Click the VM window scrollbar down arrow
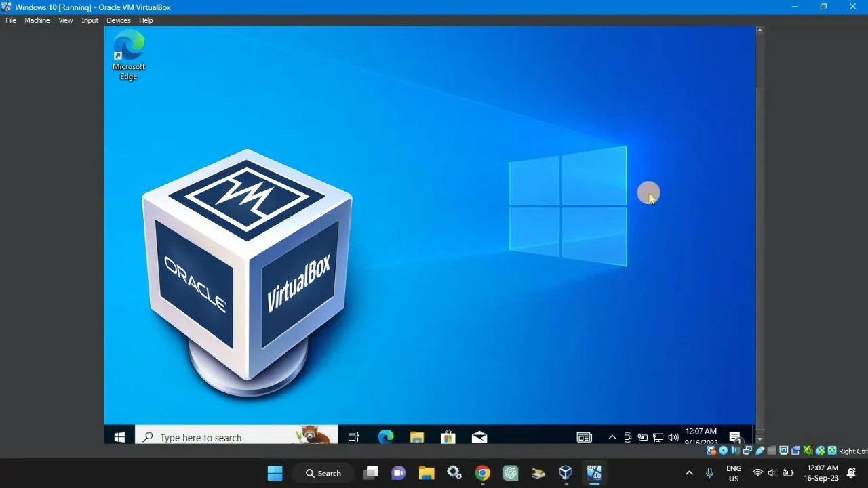 760,439
